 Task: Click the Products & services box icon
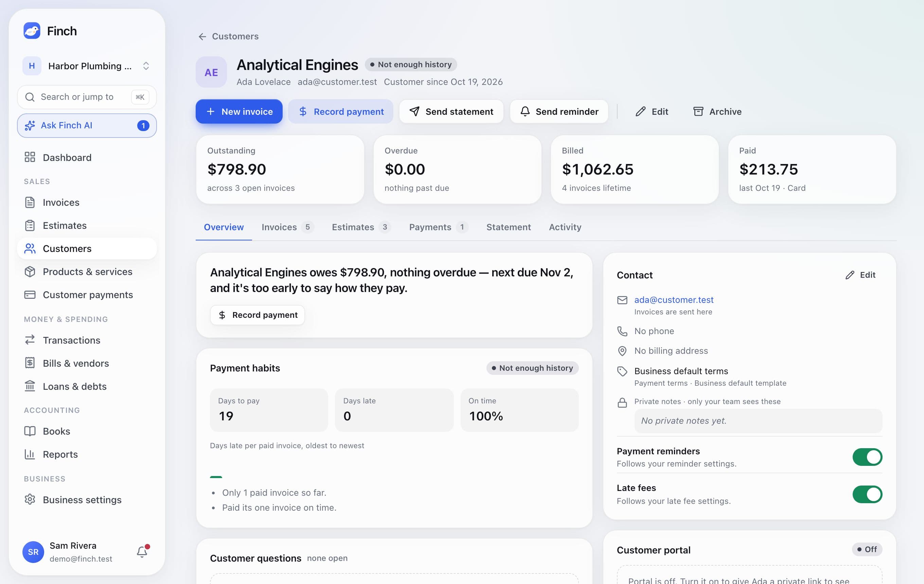point(30,272)
